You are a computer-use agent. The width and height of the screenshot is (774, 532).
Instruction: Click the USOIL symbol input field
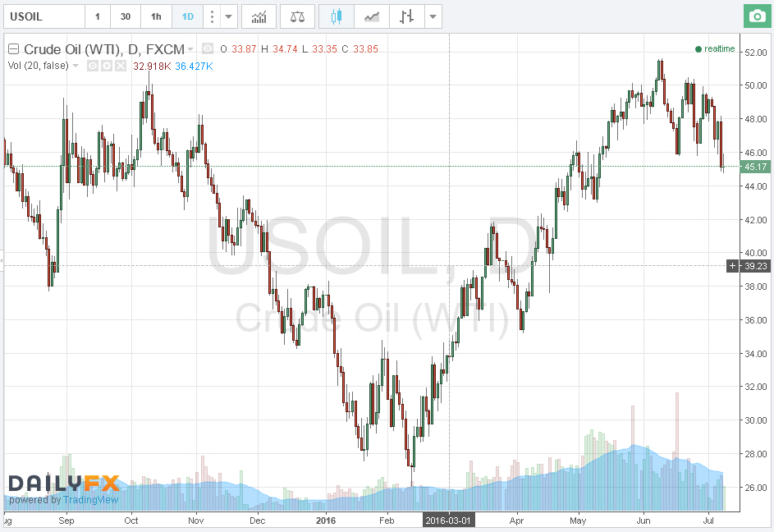[43, 16]
